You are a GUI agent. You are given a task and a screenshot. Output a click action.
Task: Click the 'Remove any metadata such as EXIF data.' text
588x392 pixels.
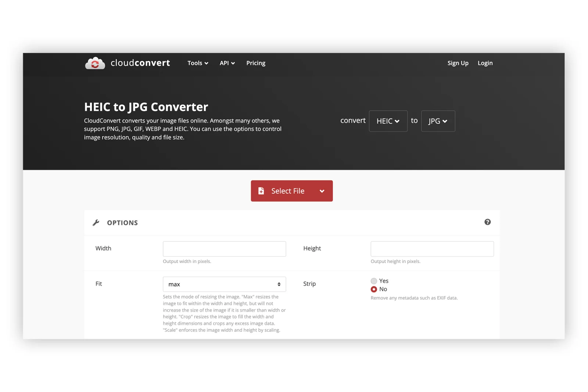pos(414,298)
